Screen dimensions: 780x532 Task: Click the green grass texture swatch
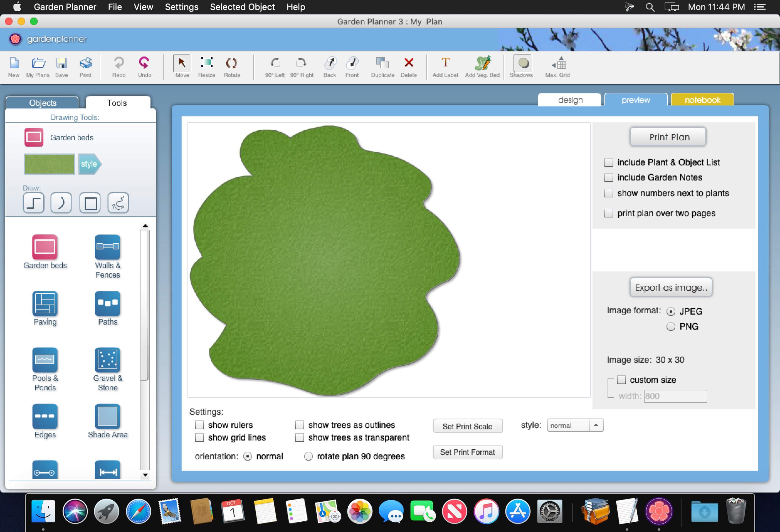(x=49, y=164)
